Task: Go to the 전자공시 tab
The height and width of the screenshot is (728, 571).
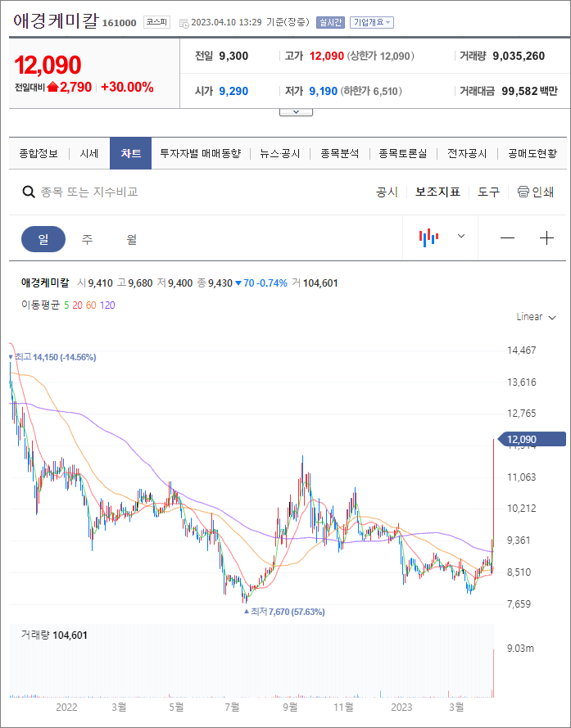Action: [467, 153]
